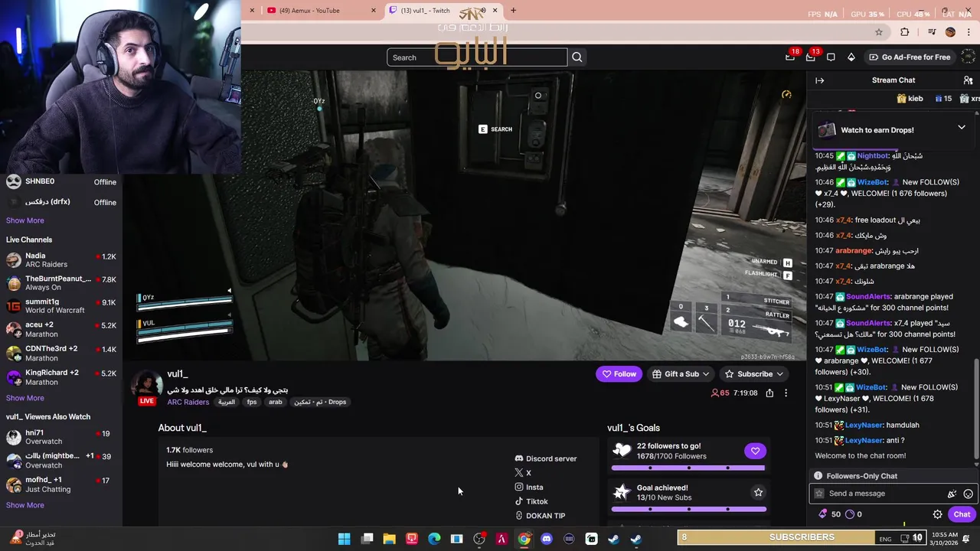Image resolution: width=980 pixels, height=551 pixels.
Task: Click the Followers-Only Chat info icon
Action: pos(818,476)
